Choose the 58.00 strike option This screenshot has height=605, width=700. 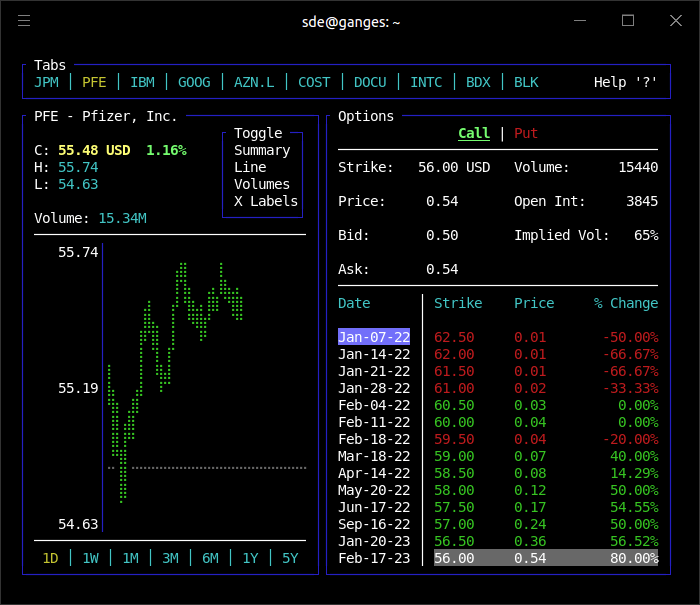pos(546,490)
